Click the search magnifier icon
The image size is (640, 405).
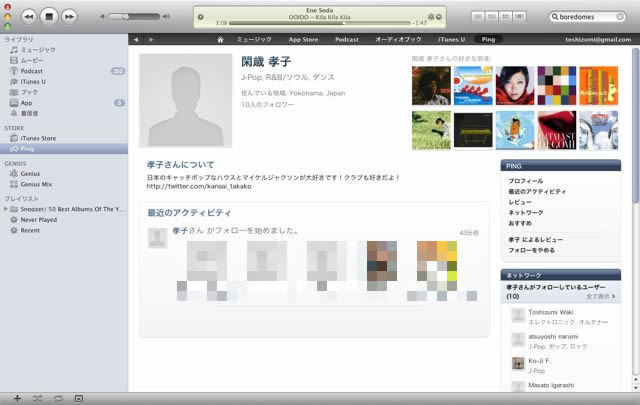(555, 17)
